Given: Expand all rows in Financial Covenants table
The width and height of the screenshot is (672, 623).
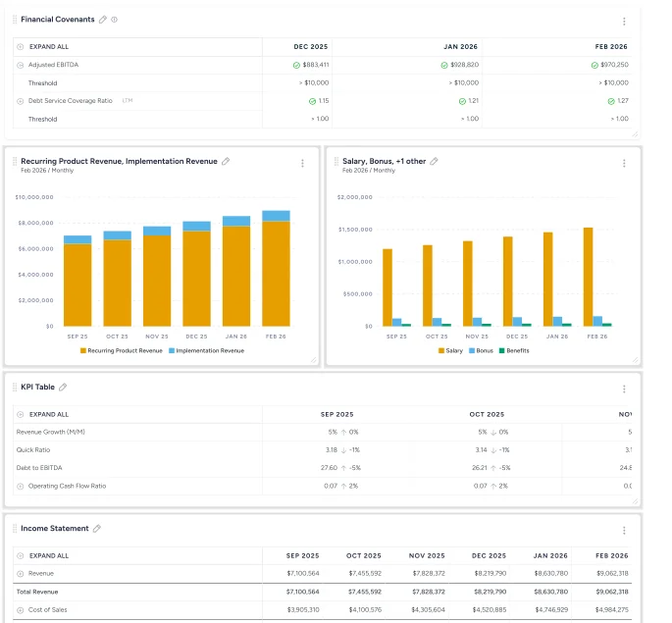Looking at the screenshot, I should [21, 47].
